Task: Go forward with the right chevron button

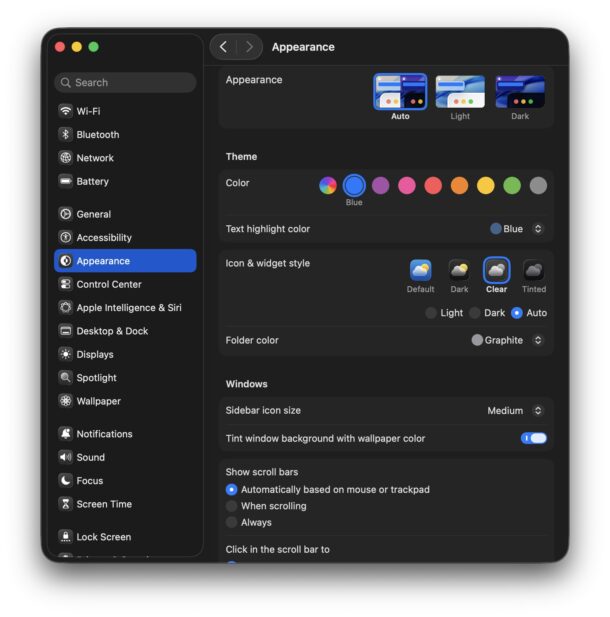Action: (249, 47)
